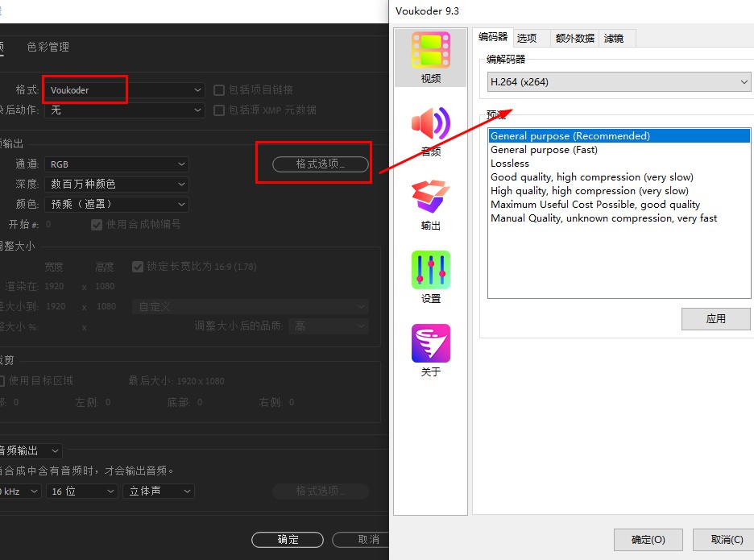The height and width of the screenshot is (560, 754).
Task: Click the 应用 (Apply) button
Action: (715, 319)
